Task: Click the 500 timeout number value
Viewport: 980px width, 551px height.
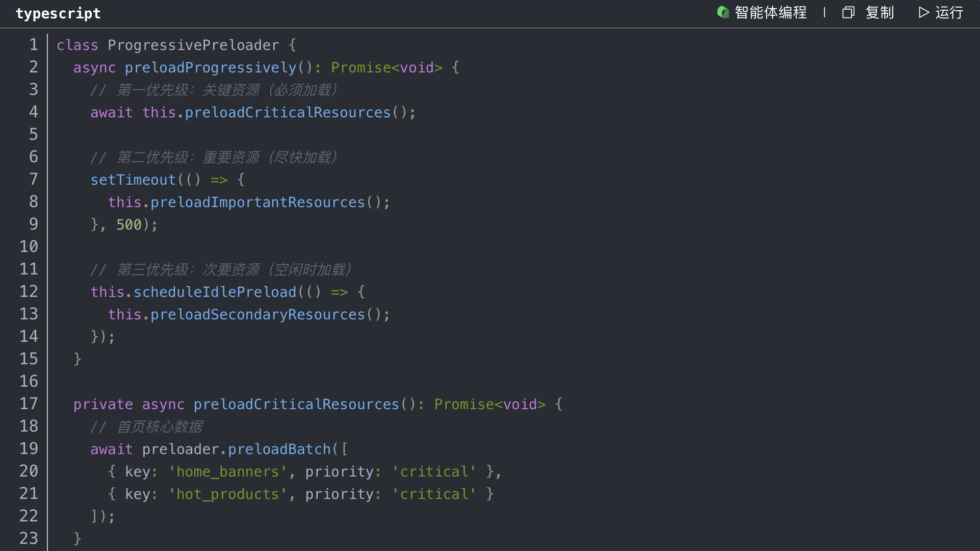Action: click(x=129, y=224)
